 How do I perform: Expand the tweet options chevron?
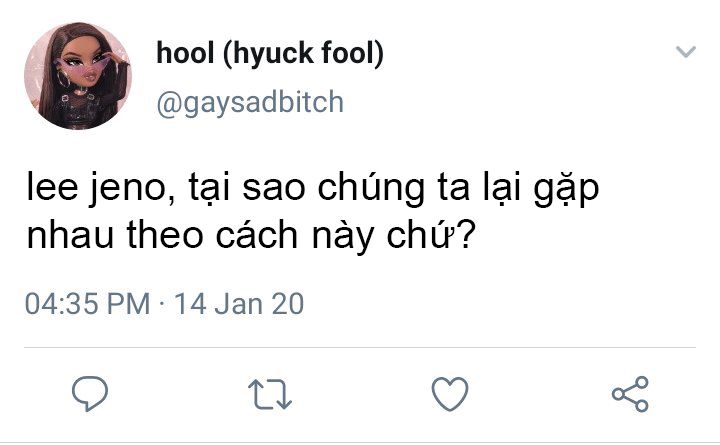point(686,51)
